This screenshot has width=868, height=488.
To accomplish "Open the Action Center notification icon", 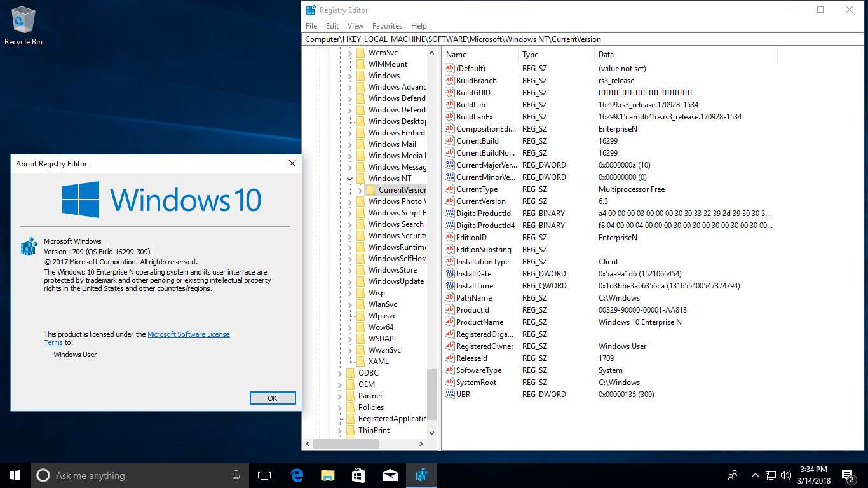I will point(848,475).
